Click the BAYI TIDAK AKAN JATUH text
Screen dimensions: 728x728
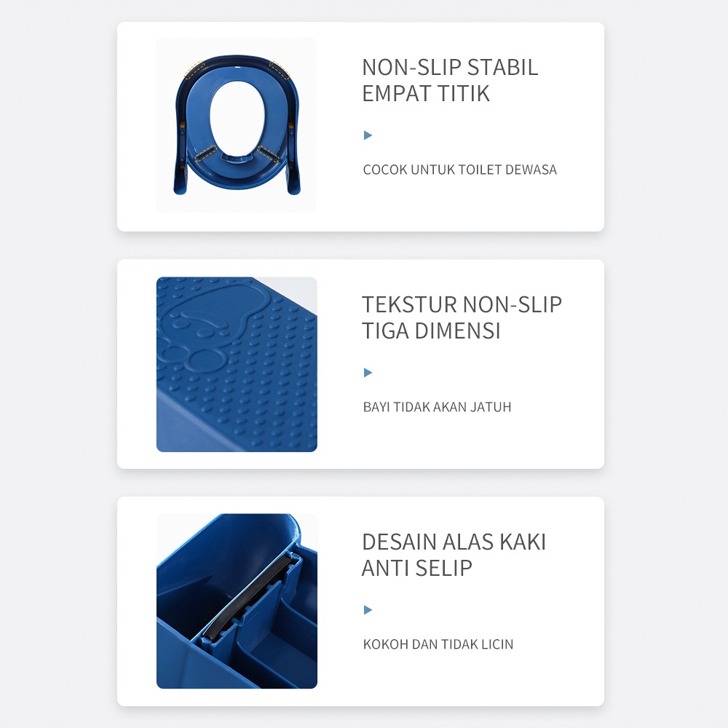coord(437,407)
